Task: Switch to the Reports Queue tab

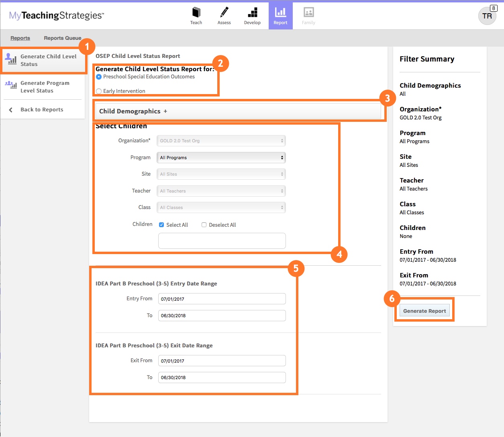Action: [x=62, y=38]
